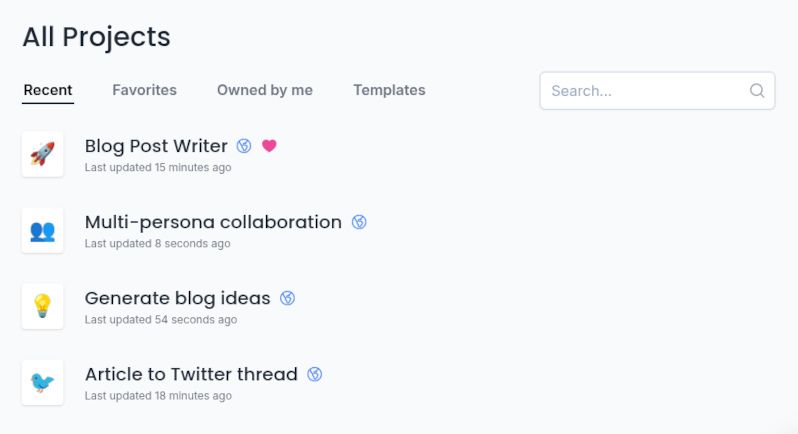
Task: Click the people icon for Multi-persona collaboration
Action: coord(42,230)
